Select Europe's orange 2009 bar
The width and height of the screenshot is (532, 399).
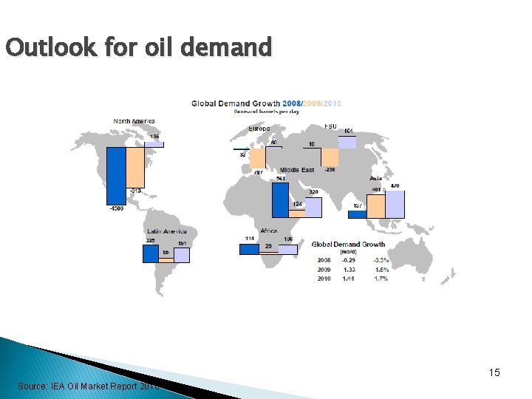coord(258,158)
